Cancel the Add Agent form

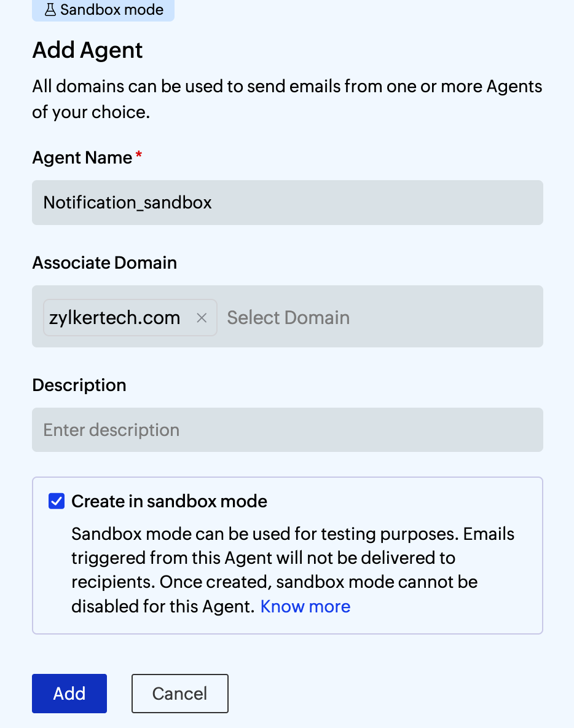click(179, 693)
